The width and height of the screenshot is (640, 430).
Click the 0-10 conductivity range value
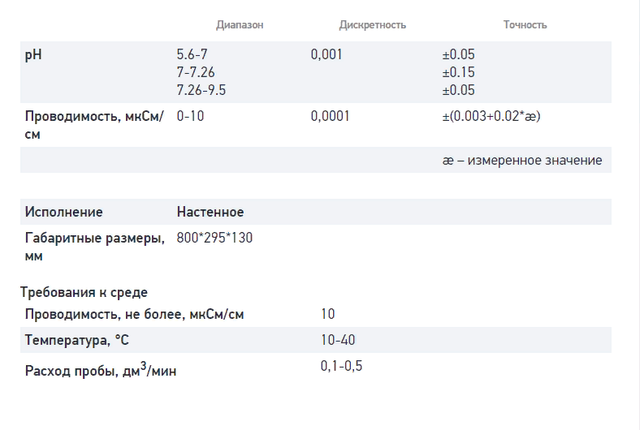click(x=190, y=116)
